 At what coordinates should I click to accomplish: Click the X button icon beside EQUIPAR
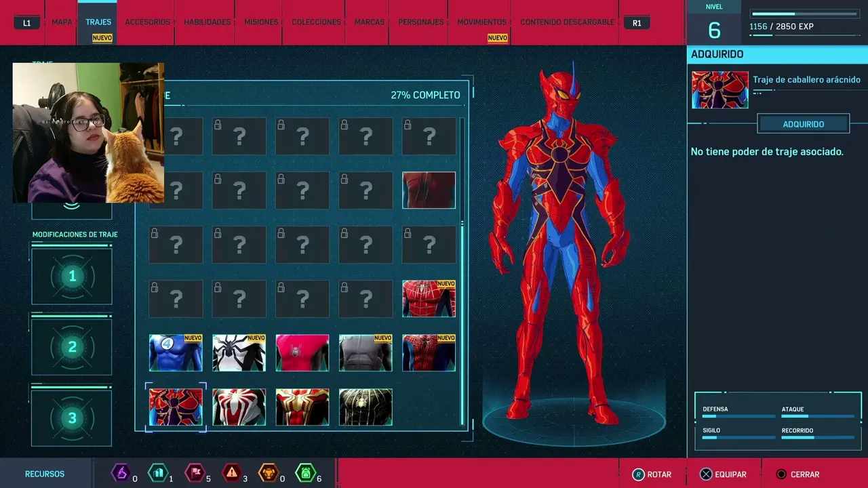(x=706, y=474)
